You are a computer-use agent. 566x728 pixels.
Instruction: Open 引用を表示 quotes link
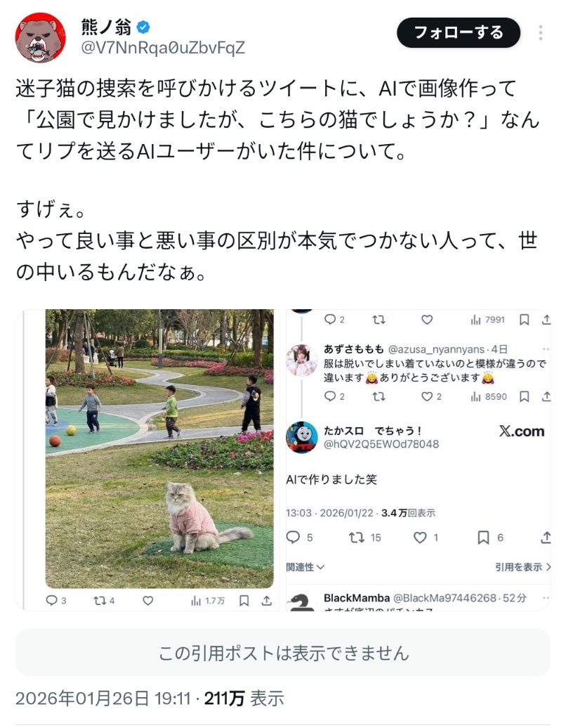[x=523, y=567]
